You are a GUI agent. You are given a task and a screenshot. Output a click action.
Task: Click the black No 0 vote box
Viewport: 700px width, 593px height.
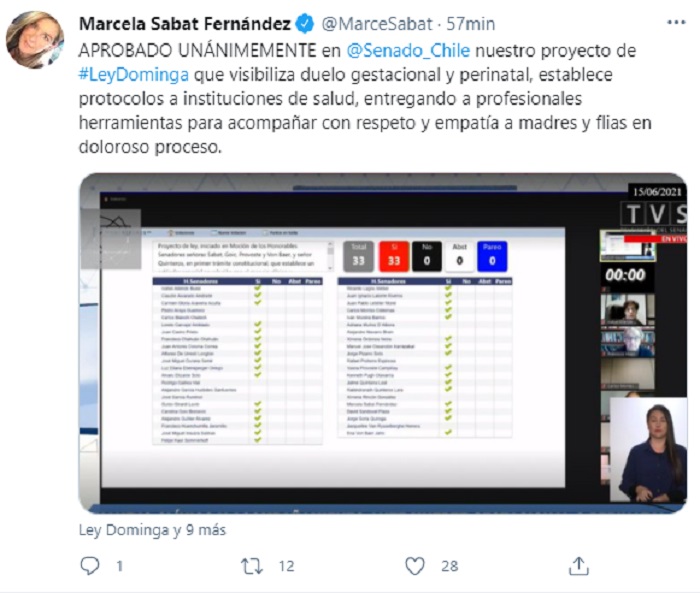[427, 256]
